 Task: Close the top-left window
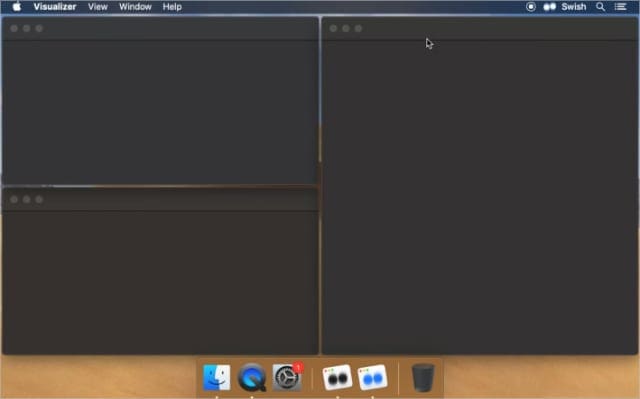coord(14,28)
